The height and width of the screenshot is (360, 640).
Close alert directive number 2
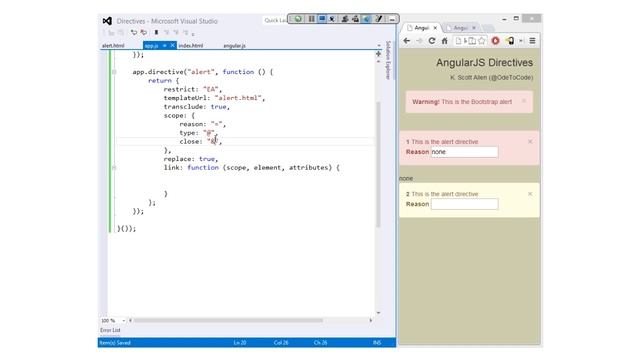[530, 194]
